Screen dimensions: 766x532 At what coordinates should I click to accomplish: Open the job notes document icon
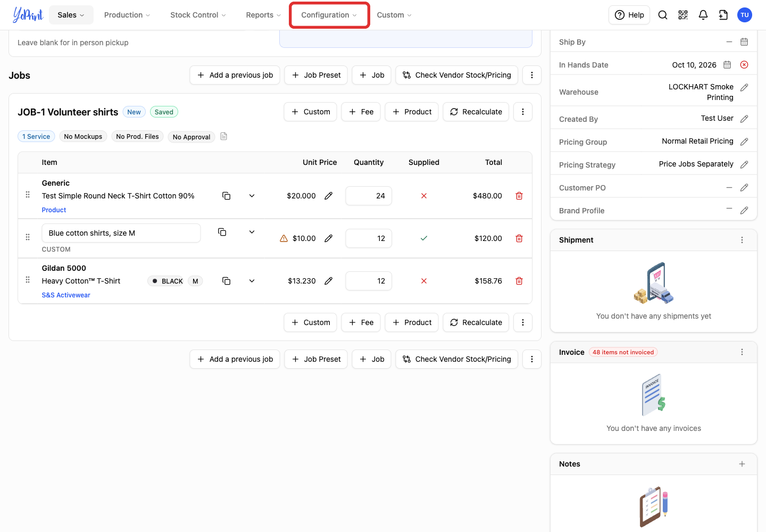tap(224, 137)
